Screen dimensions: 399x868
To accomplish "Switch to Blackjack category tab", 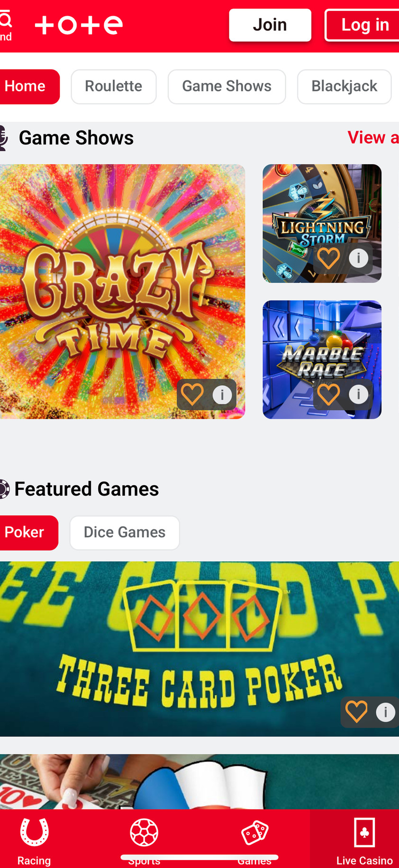I will (x=345, y=87).
